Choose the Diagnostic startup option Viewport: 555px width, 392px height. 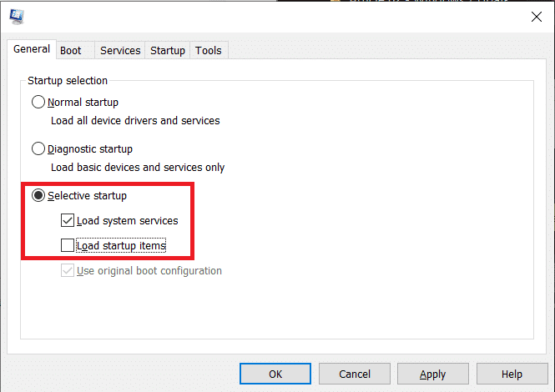click(38, 149)
